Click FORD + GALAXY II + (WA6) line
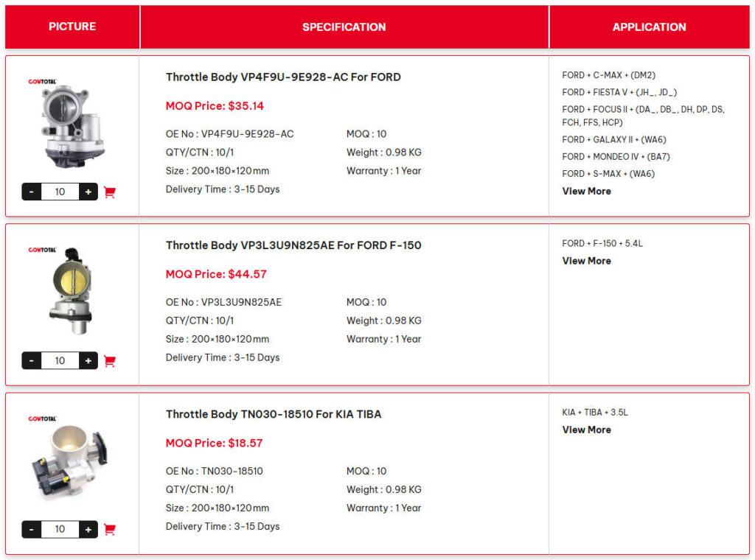 coord(614,139)
